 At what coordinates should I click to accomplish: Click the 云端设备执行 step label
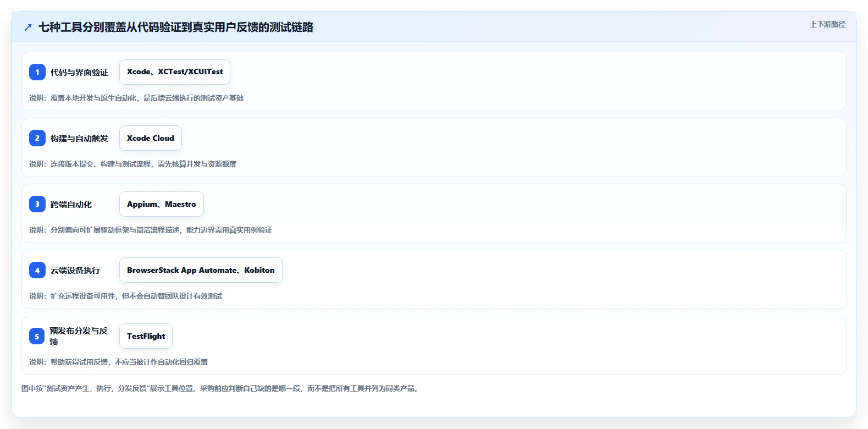pos(75,270)
